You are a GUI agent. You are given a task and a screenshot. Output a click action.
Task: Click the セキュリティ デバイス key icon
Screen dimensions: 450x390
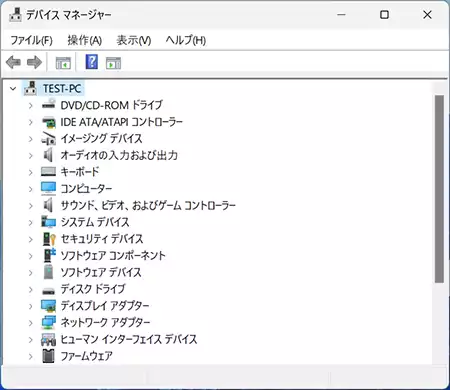click(x=49, y=239)
